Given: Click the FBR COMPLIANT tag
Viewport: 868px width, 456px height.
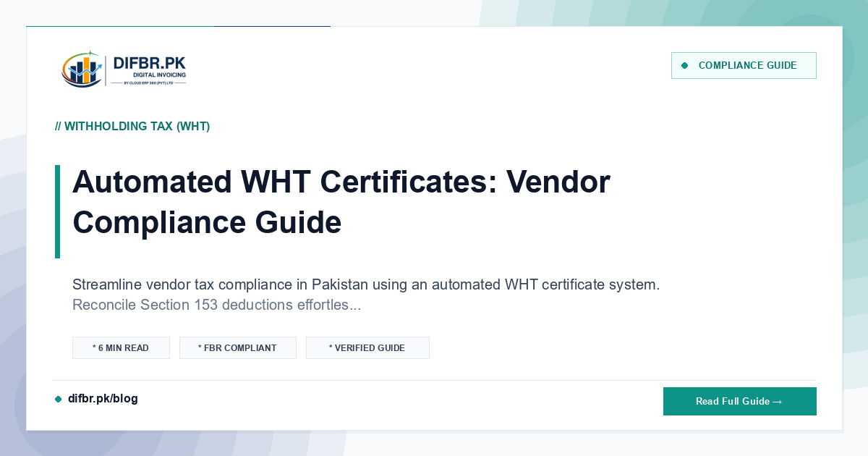Looking at the screenshot, I should coord(238,347).
